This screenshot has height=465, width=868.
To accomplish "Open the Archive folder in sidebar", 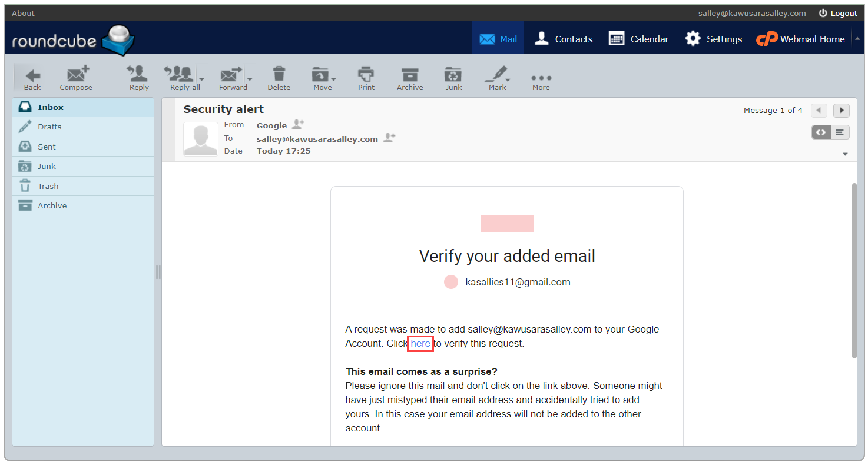I will 83,205.
